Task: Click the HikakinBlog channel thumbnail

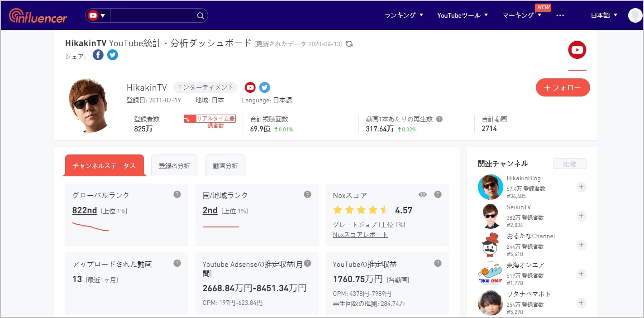Action: coord(491,187)
